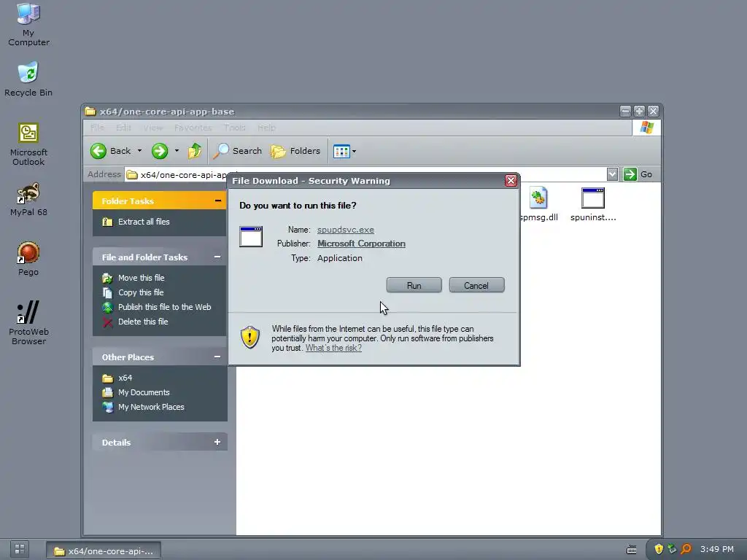Open the Edit menu

[123, 128]
